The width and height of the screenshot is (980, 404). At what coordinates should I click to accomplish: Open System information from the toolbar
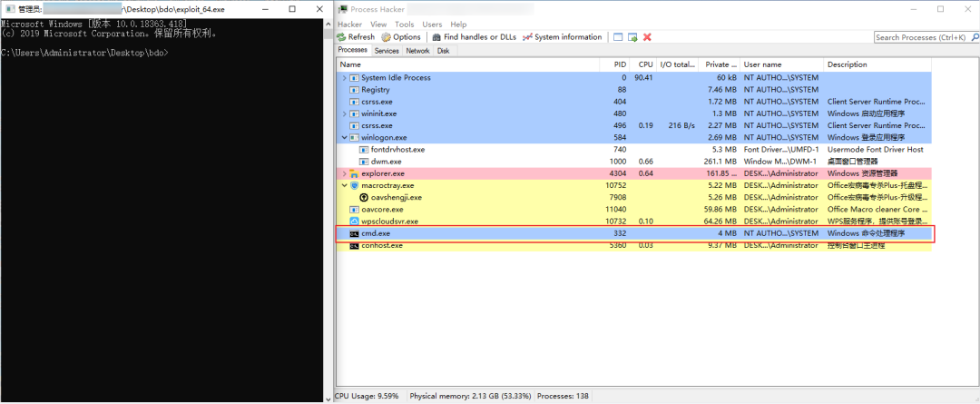562,37
